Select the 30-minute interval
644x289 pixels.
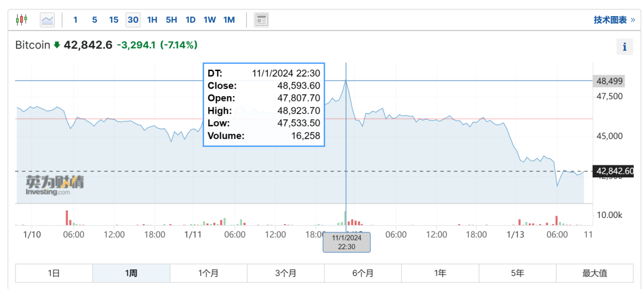tap(133, 20)
